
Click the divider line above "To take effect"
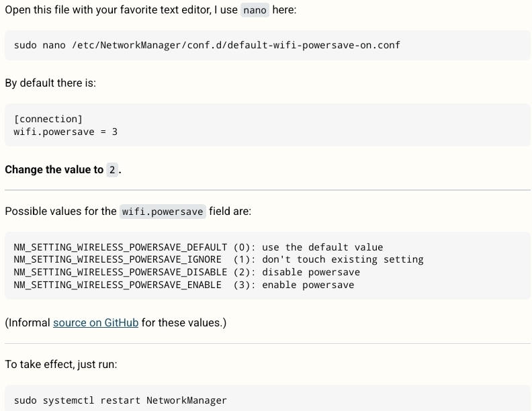267,343
